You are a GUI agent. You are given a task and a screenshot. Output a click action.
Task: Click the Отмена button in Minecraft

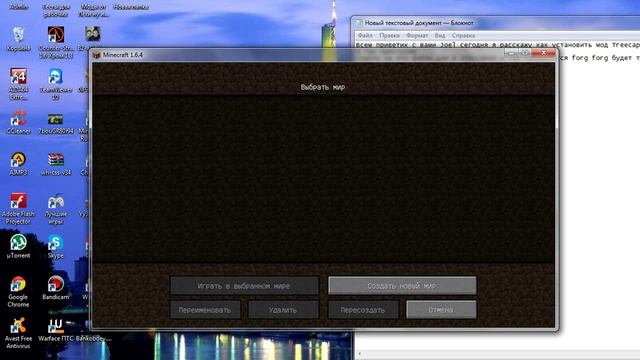pyautogui.click(x=441, y=310)
